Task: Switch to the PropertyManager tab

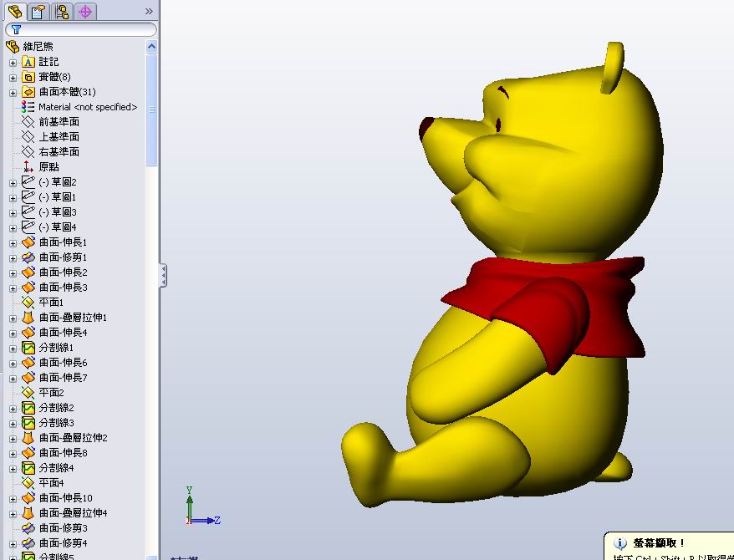Action: (x=38, y=11)
